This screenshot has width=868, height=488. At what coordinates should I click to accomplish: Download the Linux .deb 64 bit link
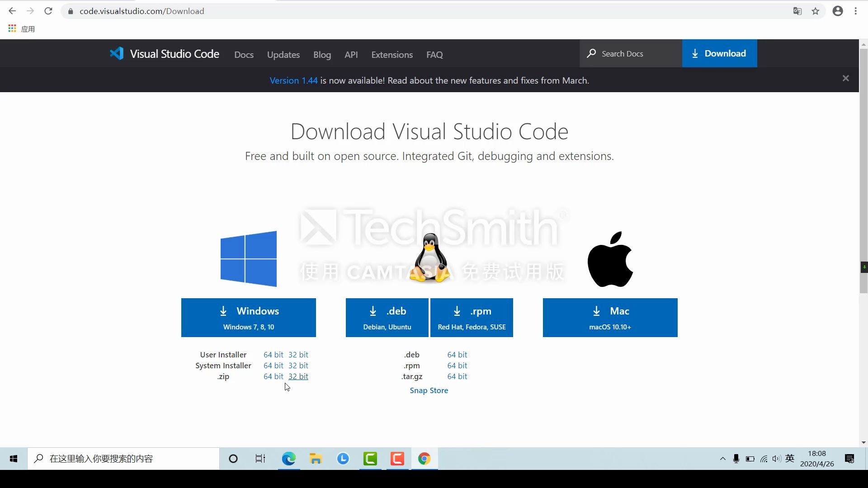point(457,355)
